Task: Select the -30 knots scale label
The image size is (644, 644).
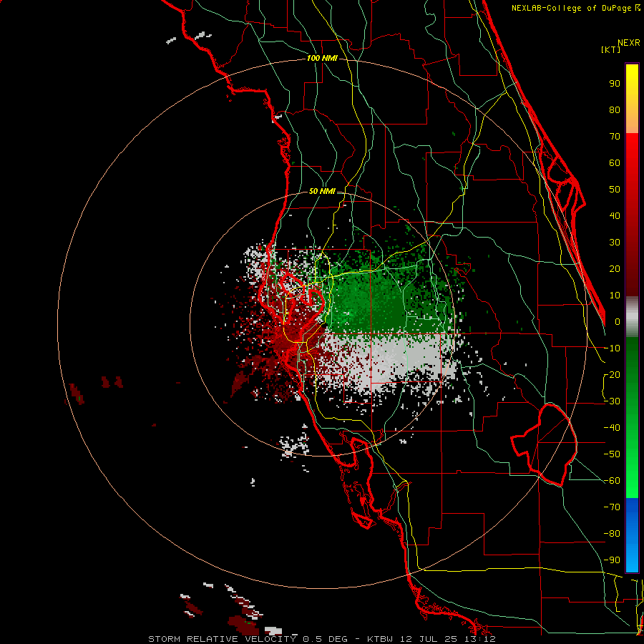Action: (612, 401)
